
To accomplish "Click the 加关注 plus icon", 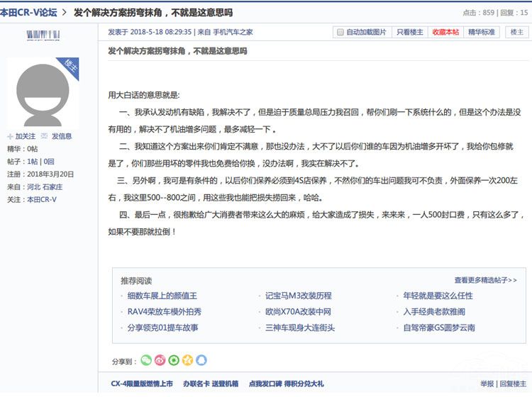I will 10,136.
